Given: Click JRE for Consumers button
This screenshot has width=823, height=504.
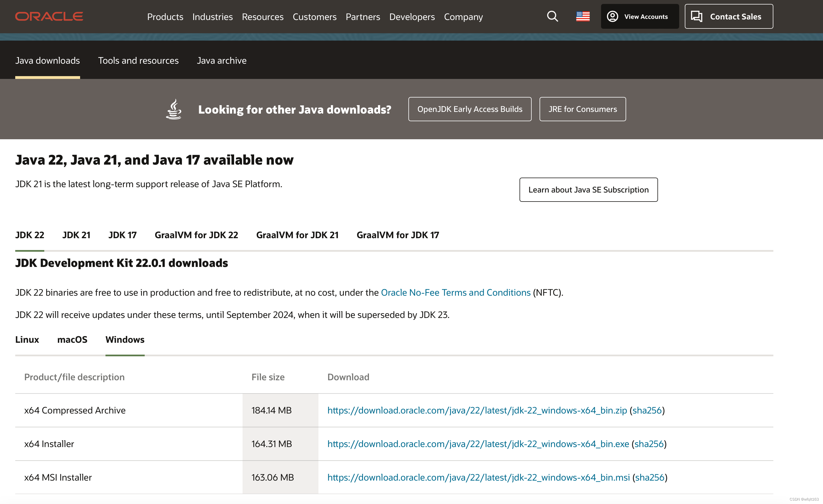Looking at the screenshot, I should click(x=582, y=109).
